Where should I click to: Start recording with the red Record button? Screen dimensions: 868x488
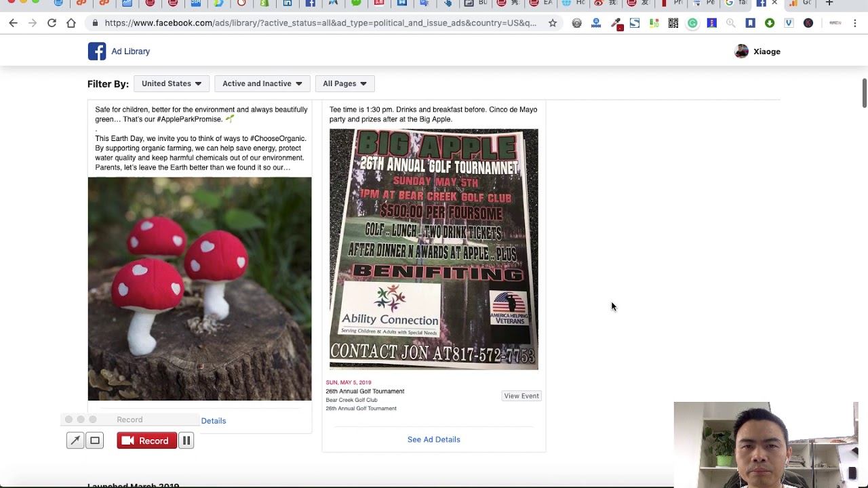pyautogui.click(x=146, y=441)
